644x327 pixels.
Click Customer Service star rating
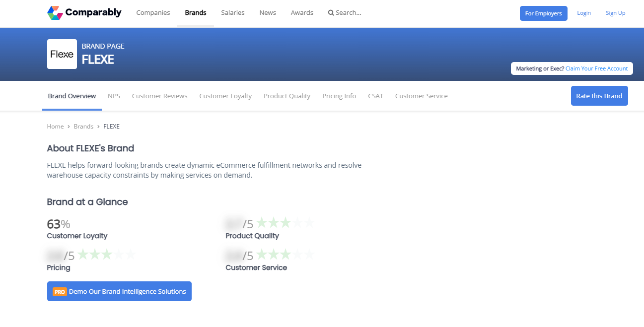click(x=285, y=255)
